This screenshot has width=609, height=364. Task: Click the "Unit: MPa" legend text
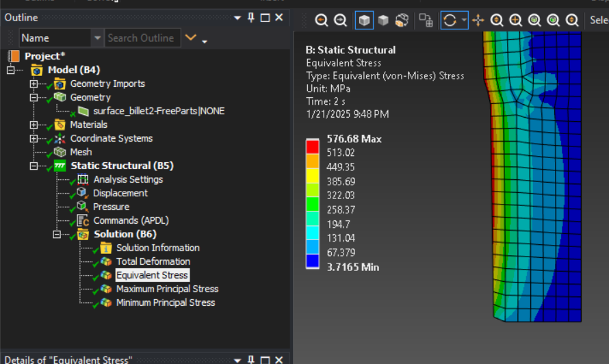[x=328, y=88]
